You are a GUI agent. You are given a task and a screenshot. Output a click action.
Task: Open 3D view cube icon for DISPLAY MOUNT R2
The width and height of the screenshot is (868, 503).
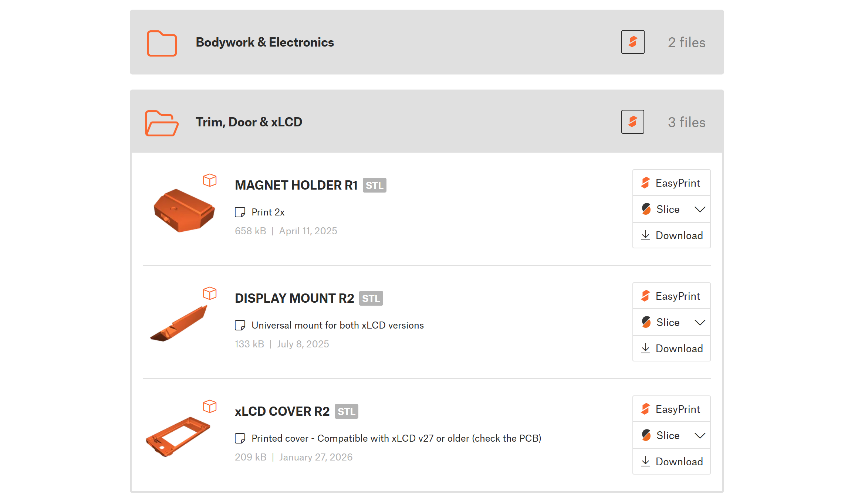click(x=210, y=293)
